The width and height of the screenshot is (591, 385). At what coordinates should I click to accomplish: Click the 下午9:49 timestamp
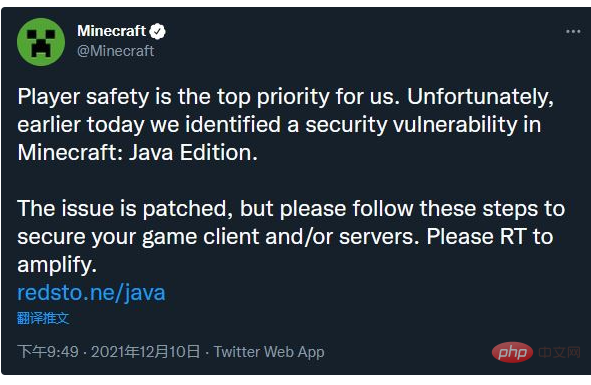[48, 351]
